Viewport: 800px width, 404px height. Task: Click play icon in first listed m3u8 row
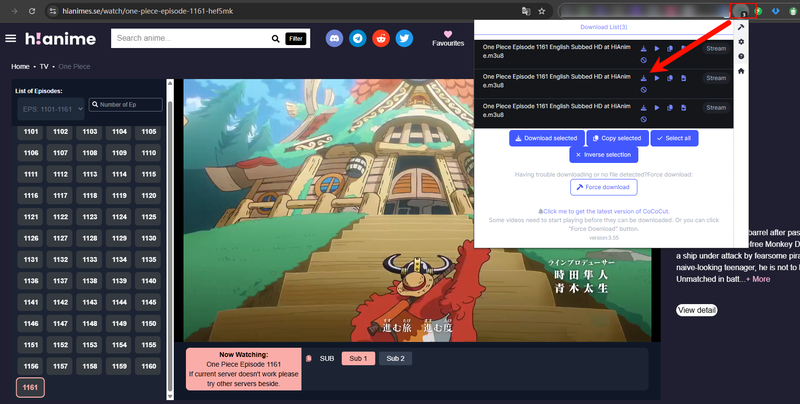[657, 48]
